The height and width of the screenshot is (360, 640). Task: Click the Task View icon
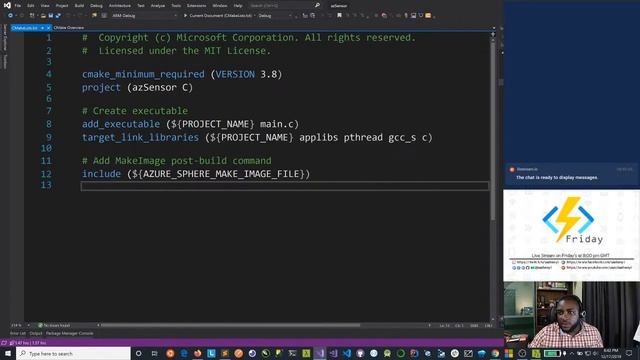coord(154,353)
